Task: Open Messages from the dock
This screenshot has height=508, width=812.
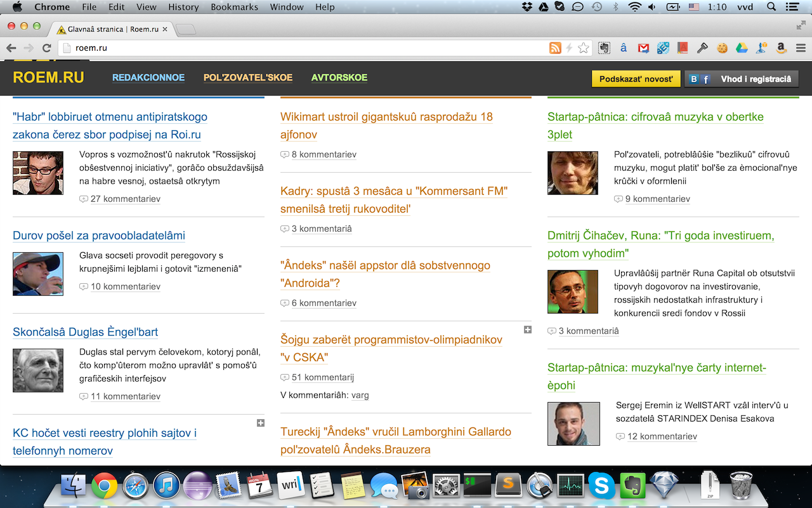Action: coord(384,486)
